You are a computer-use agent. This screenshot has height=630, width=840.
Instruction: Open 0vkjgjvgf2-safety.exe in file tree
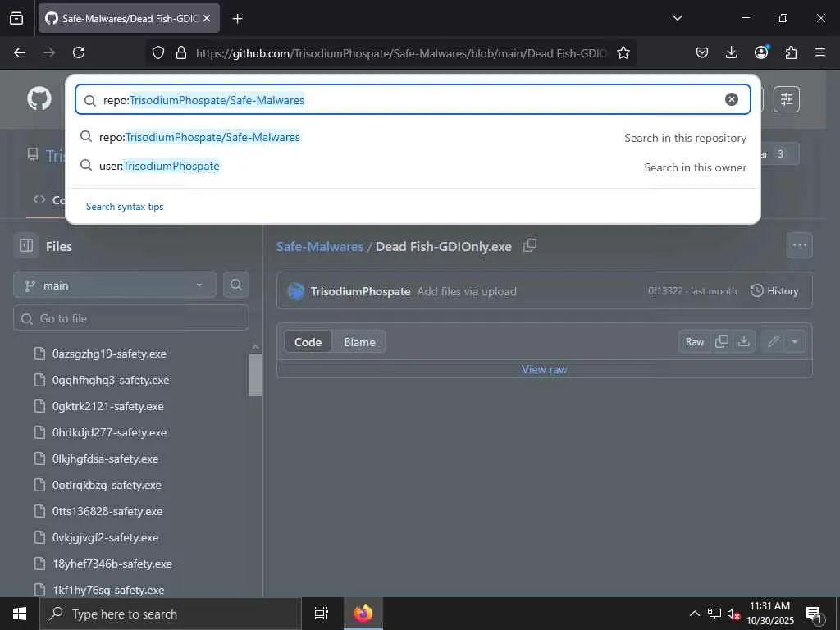(x=105, y=537)
